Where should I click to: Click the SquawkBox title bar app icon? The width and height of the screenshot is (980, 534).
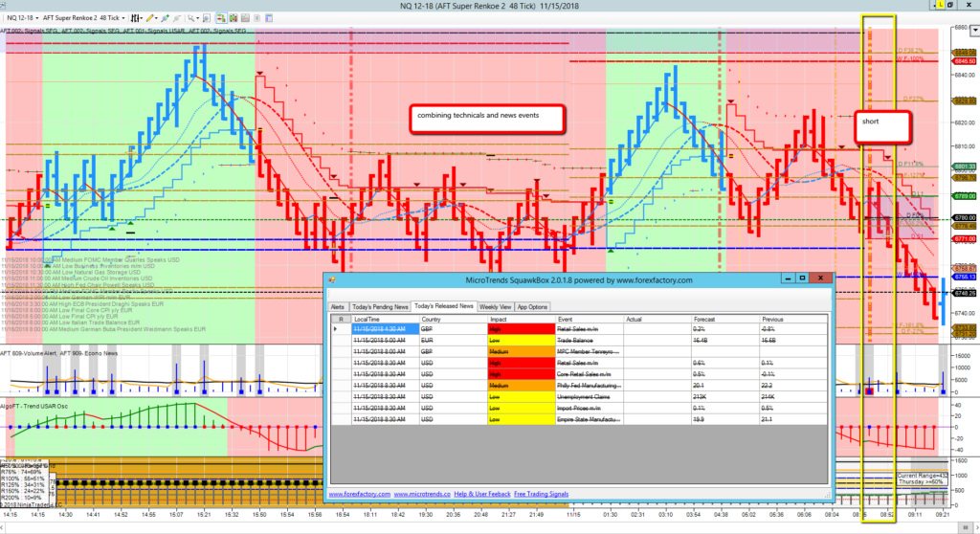(332, 280)
